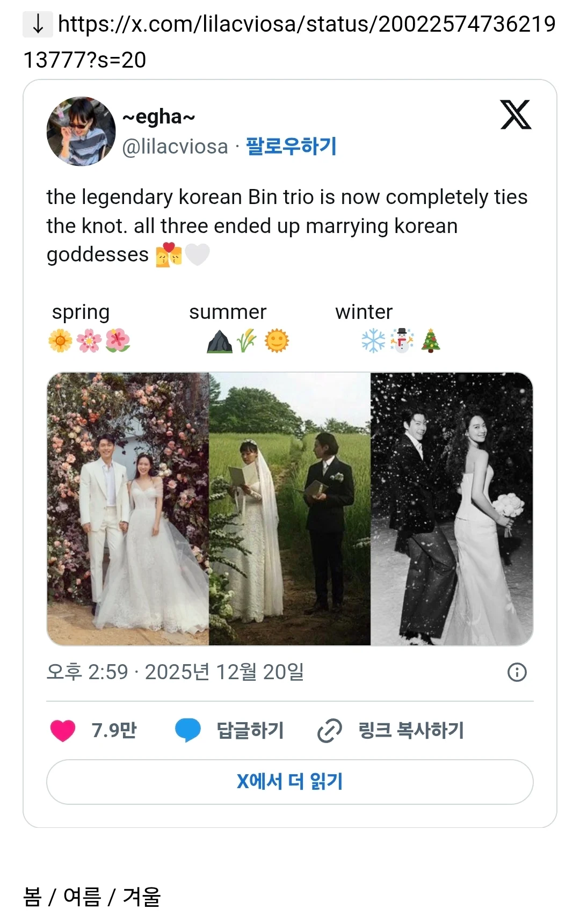580x924 pixels.
Task: Open the ~egha~ profile avatar
Action: (81, 132)
